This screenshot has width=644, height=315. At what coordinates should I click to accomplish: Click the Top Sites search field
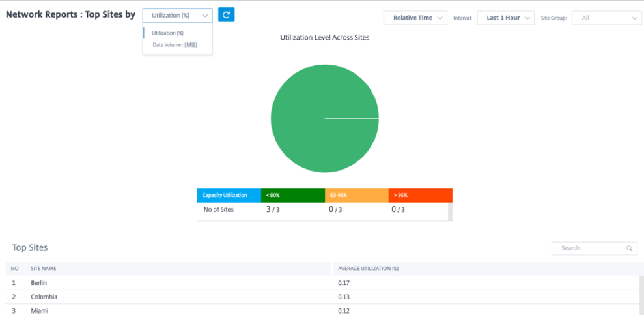point(595,248)
